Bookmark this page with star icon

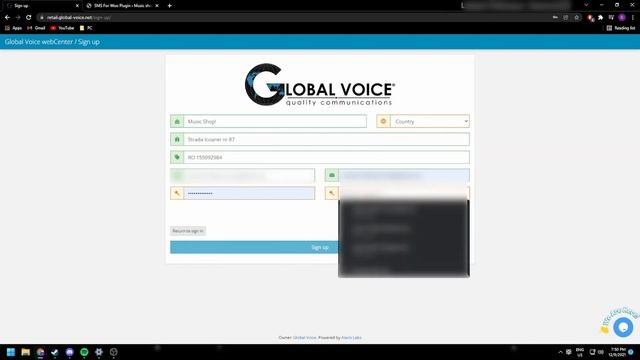[576, 18]
